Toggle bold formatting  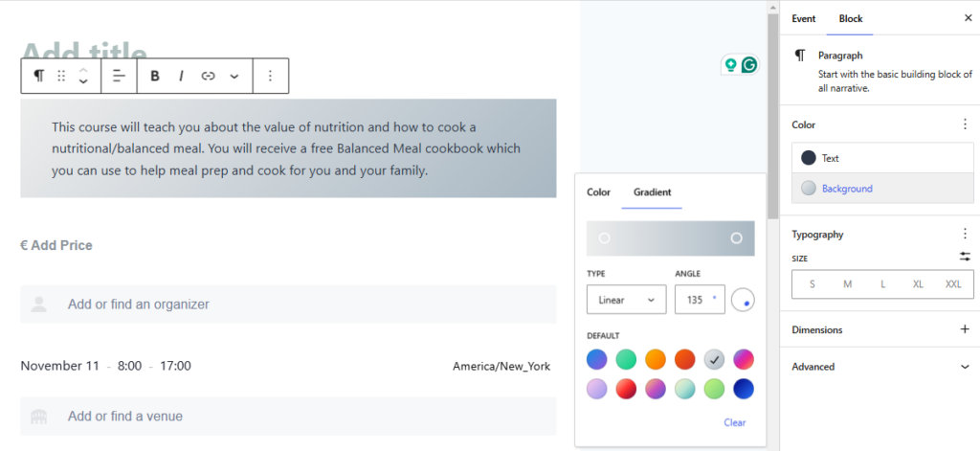coord(155,76)
